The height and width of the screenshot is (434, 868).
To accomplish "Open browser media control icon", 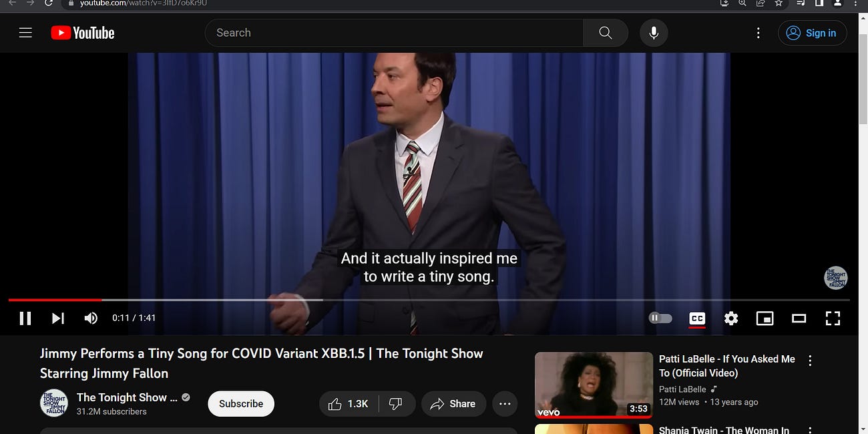I will pos(802,3).
